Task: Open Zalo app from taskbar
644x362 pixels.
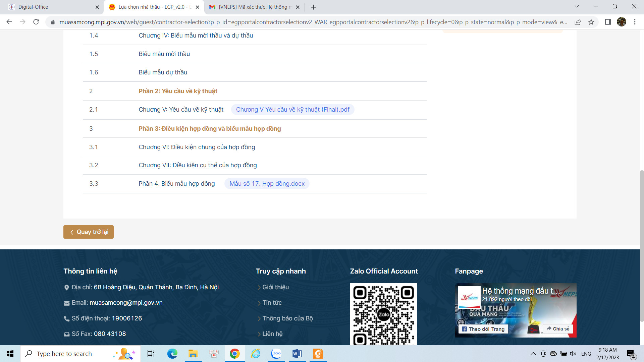Action: [x=276, y=354]
